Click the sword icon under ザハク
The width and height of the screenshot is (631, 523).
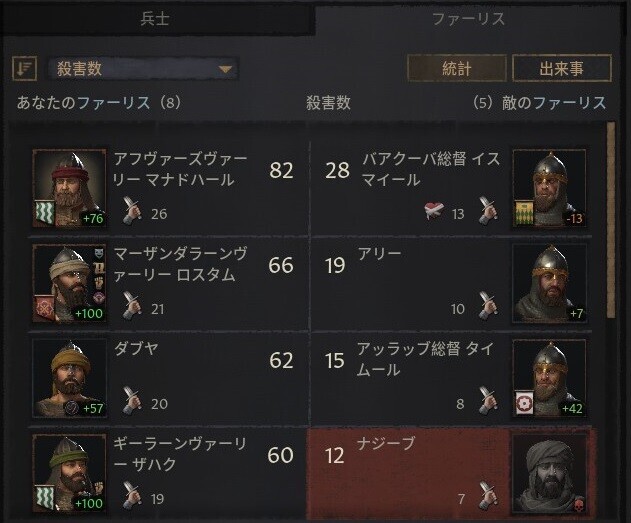pos(132,496)
